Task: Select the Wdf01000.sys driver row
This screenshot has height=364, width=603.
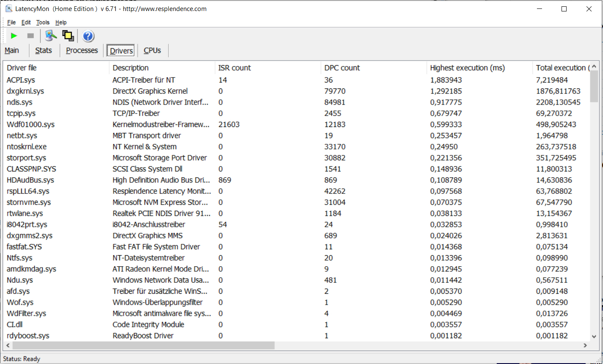Action: coord(296,124)
